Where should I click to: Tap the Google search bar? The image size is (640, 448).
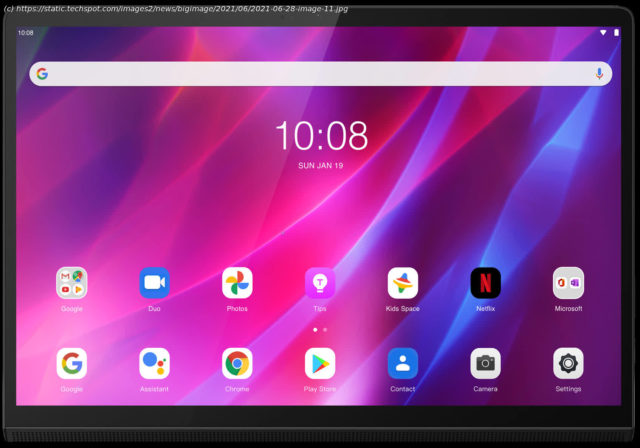pos(320,74)
